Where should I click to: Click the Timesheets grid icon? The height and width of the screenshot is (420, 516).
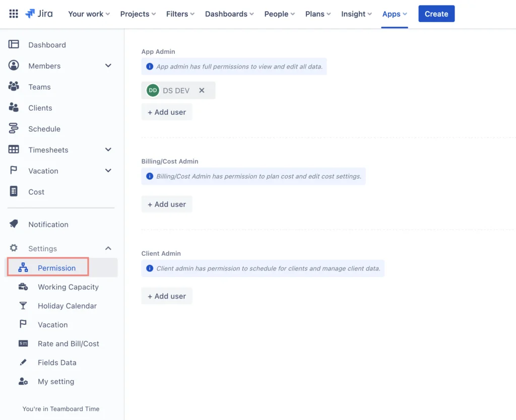coord(14,150)
